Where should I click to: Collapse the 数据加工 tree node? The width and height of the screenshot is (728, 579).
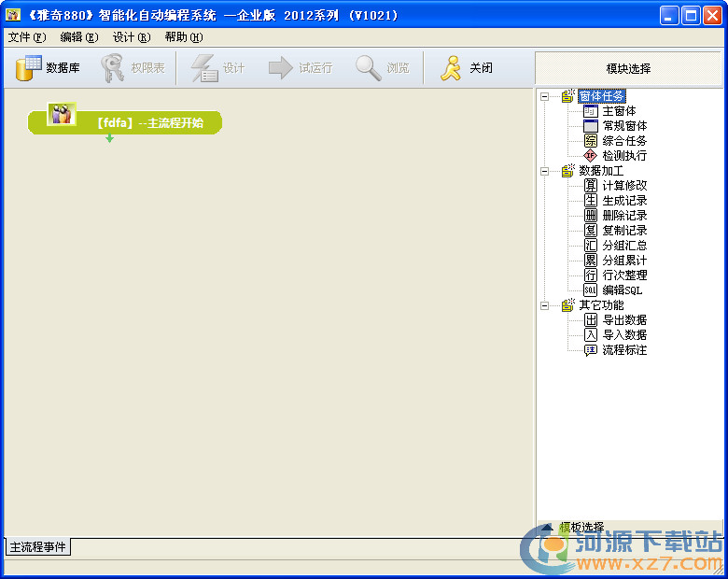click(x=545, y=172)
